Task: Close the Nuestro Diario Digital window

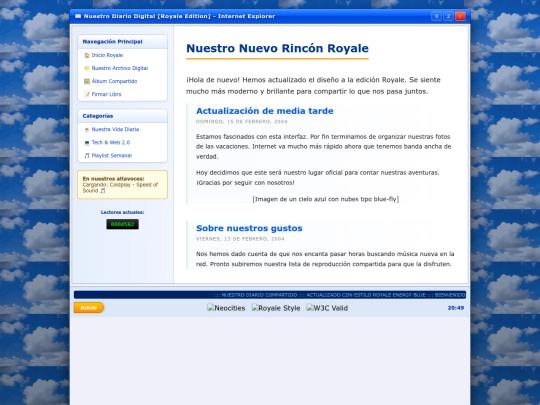Action: pos(460,16)
